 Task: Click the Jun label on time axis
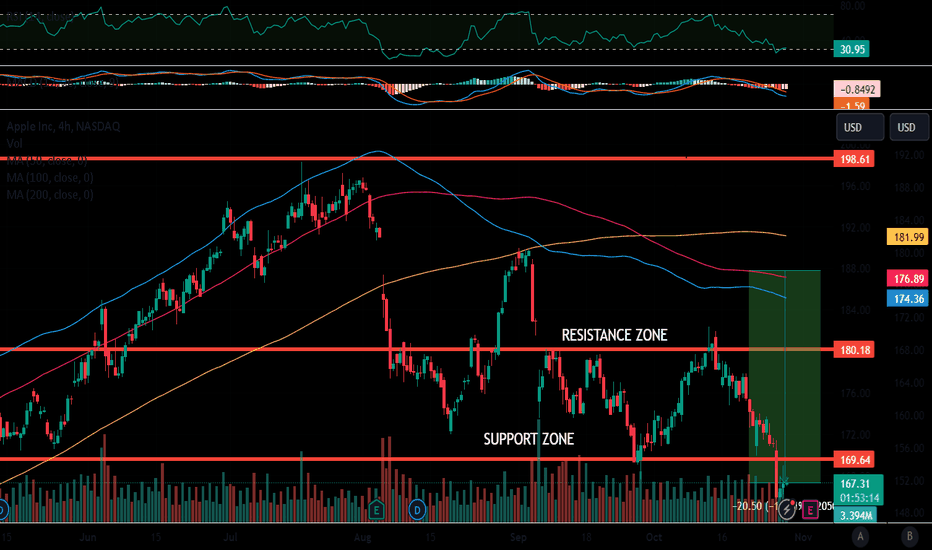point(88,537)
